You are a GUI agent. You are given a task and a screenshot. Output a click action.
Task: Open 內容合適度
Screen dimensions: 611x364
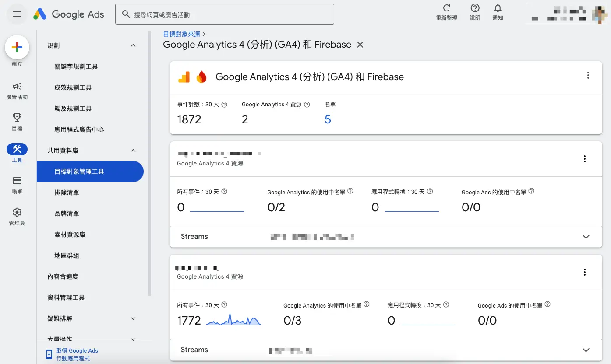coord(63,276)
